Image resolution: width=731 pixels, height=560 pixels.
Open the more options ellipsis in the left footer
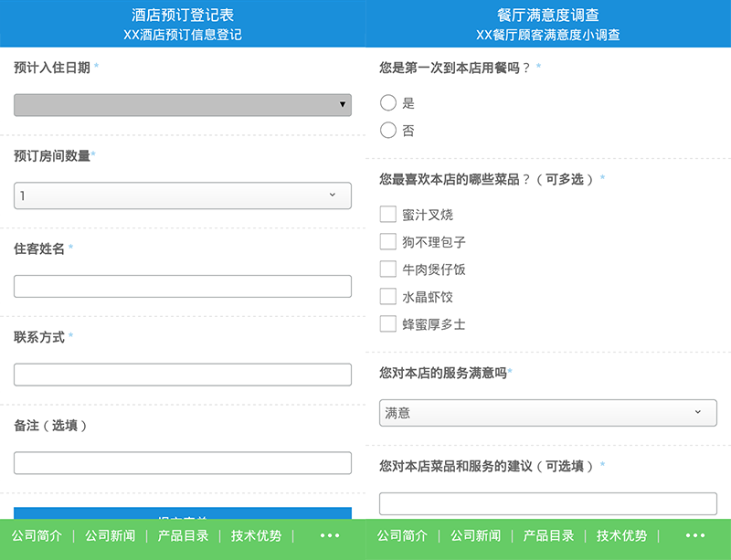pos(330,536)
